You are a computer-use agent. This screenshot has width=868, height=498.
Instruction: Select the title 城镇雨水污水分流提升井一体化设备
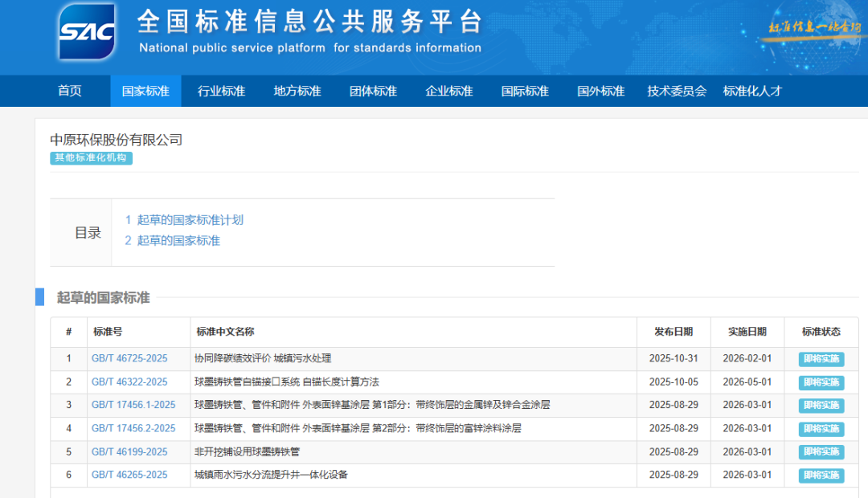[272, 475]
